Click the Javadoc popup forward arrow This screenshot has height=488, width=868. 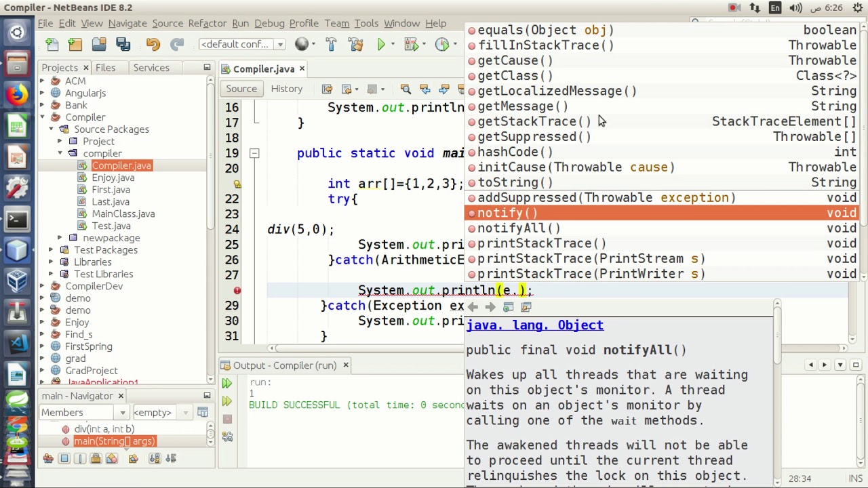(490, 307)
